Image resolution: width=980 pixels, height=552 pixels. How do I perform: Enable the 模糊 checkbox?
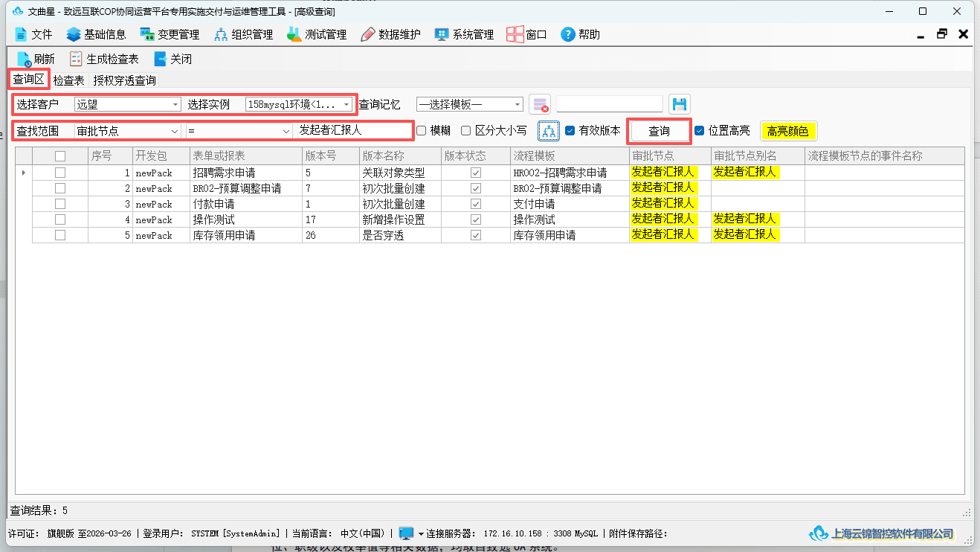421,131
